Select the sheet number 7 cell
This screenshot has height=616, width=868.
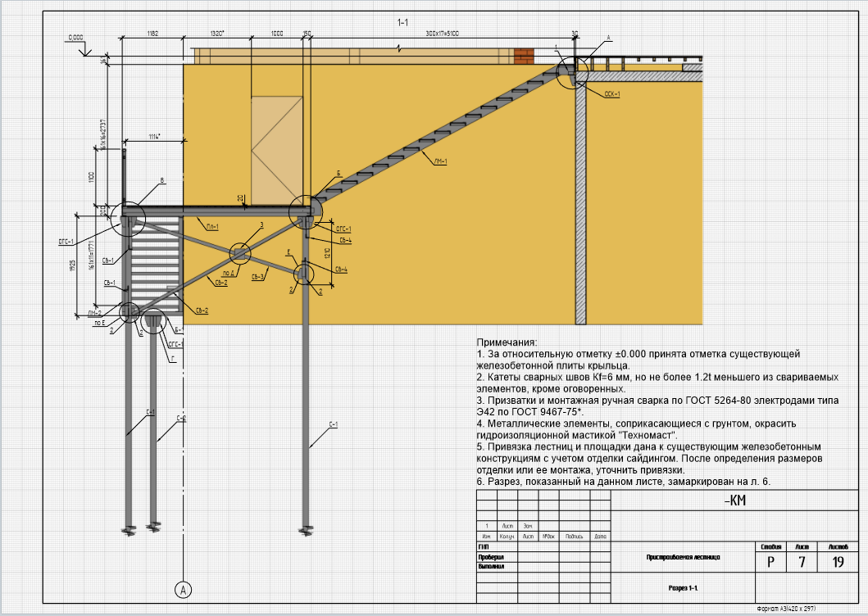(x=802, y=562)
